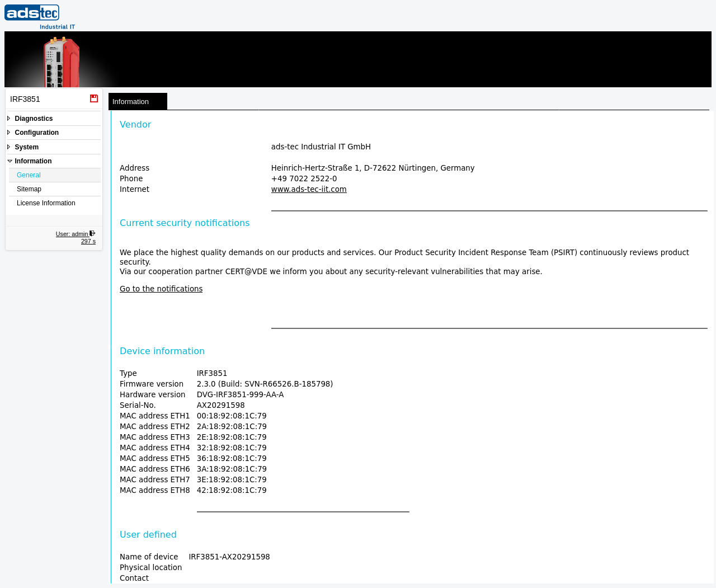Click the red save configuration icon
The width and height of the screenshot is (716, 588).
click(x=94, y=98)
